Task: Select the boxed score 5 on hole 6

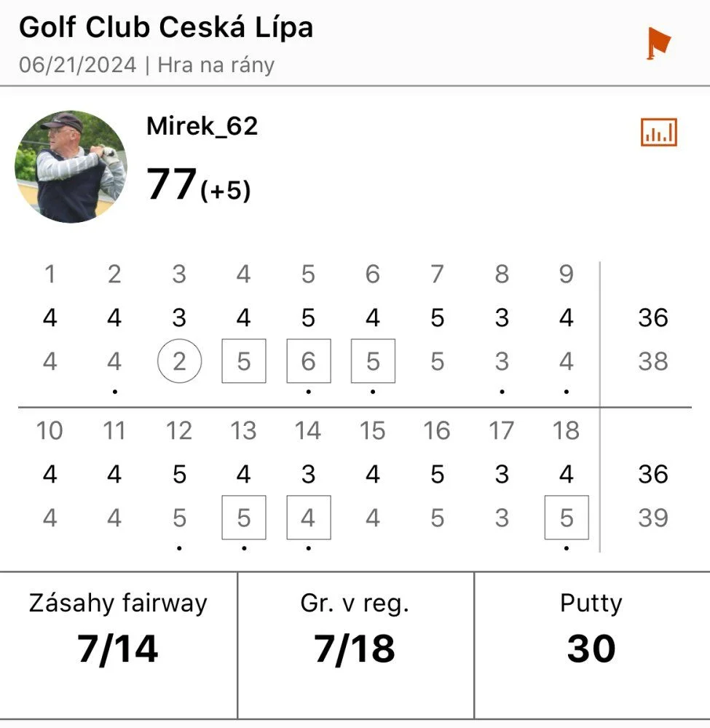Action: coord(373,361)
